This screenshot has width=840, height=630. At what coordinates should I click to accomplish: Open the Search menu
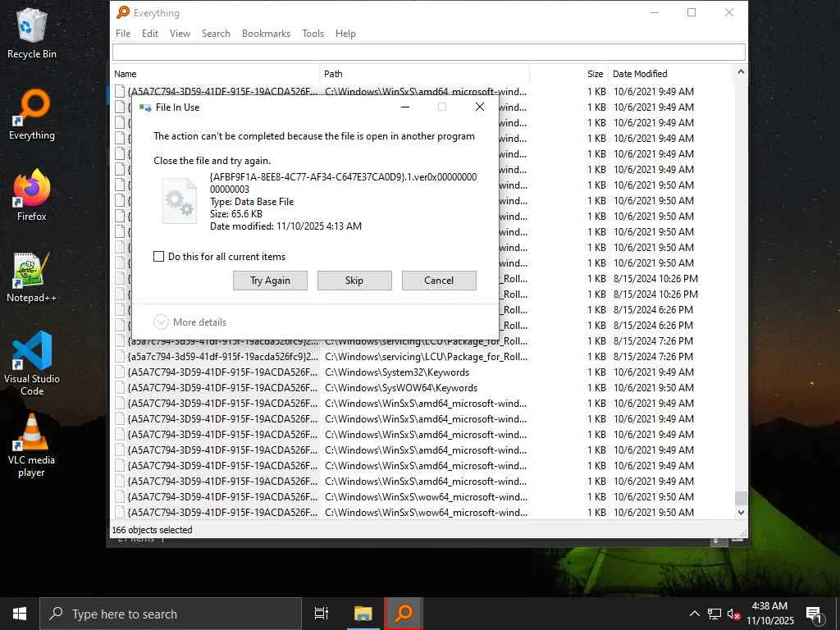coord(216,33)
